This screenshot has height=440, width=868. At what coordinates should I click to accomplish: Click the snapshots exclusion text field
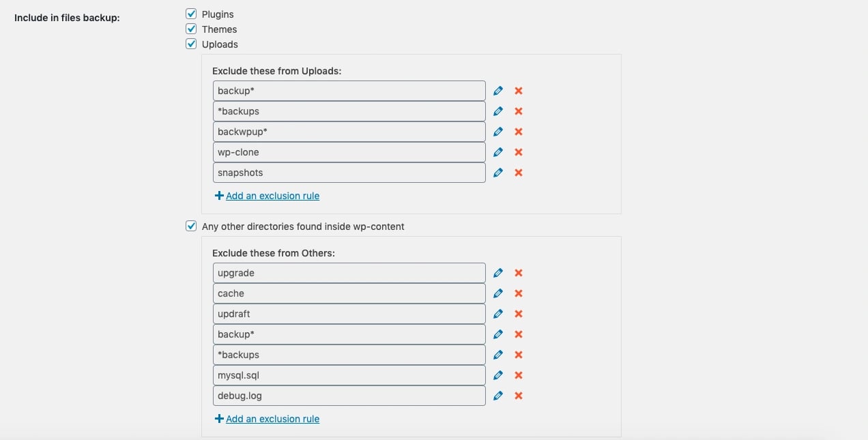point(349,173)
